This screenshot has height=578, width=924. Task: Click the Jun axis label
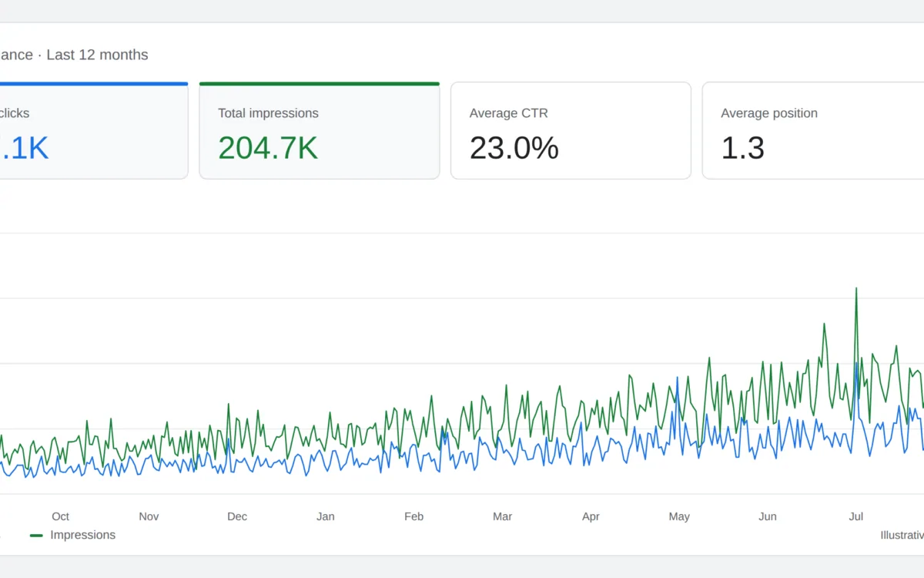768,516
